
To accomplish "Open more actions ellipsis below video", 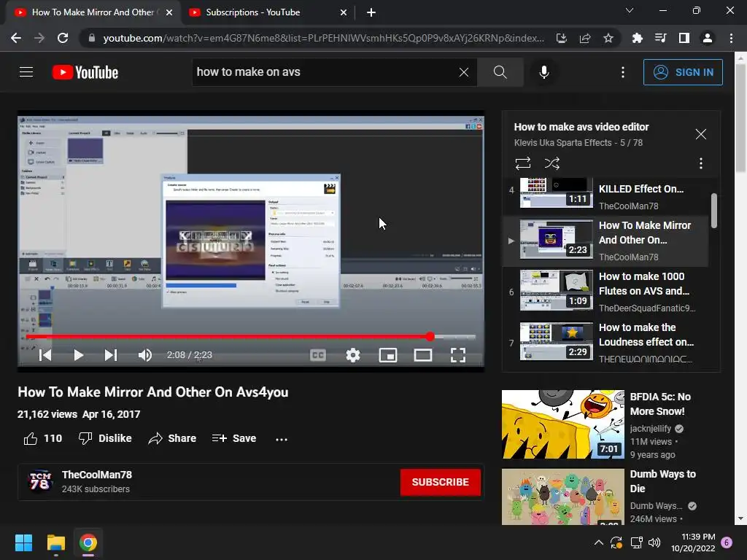I will tap(282, 438).
